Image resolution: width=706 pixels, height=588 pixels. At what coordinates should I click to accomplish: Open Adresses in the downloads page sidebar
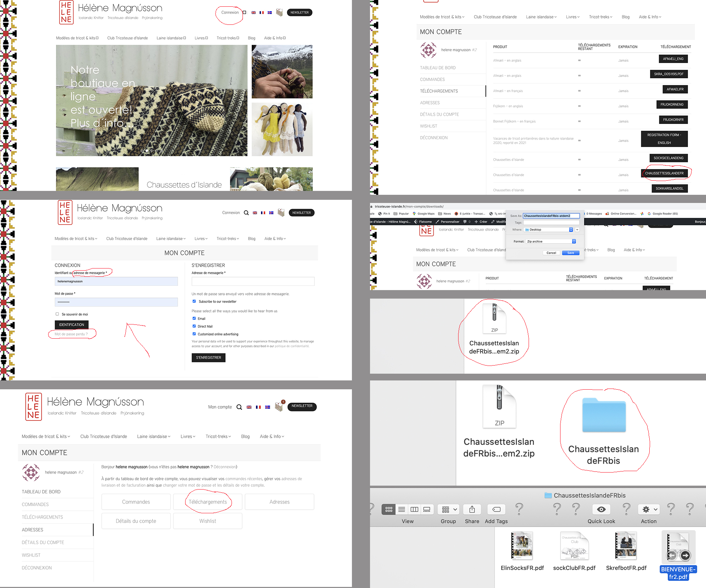[430, 103]
